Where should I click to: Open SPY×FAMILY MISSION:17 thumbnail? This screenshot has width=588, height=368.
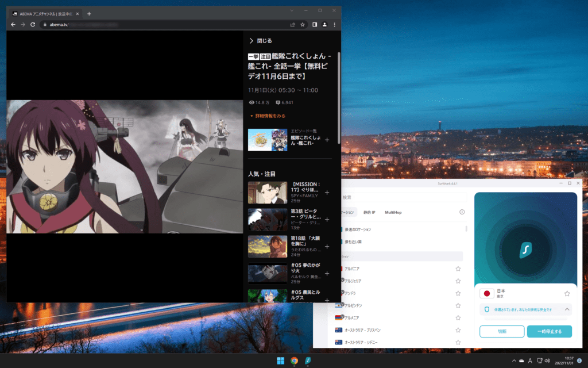click(268, 193)
